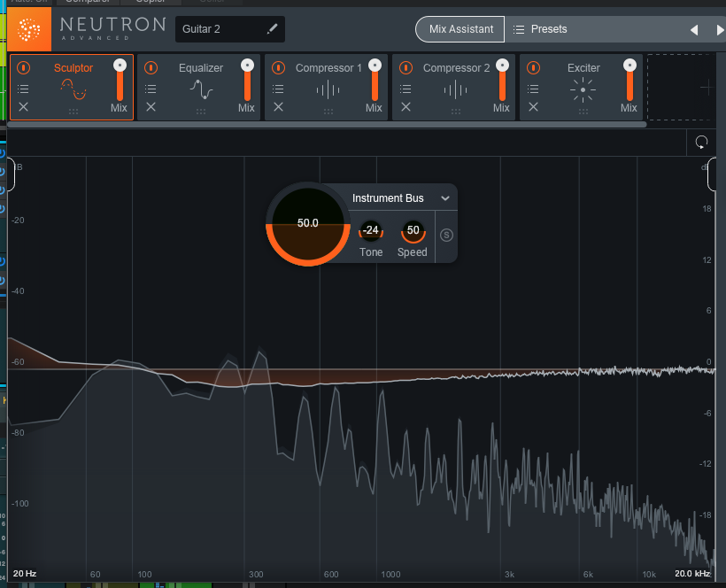Click the 20.0 kHz frequency label
726x588 pixels.
692,574
